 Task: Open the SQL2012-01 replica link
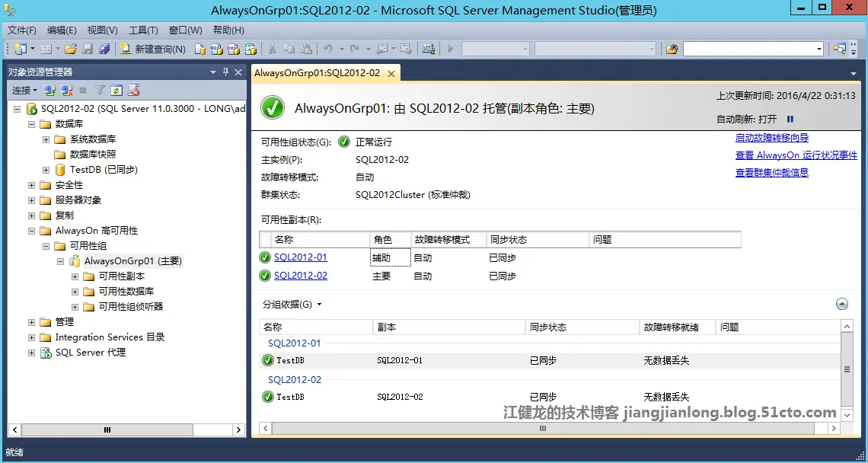pyautogui.click(x=301, y=257)
